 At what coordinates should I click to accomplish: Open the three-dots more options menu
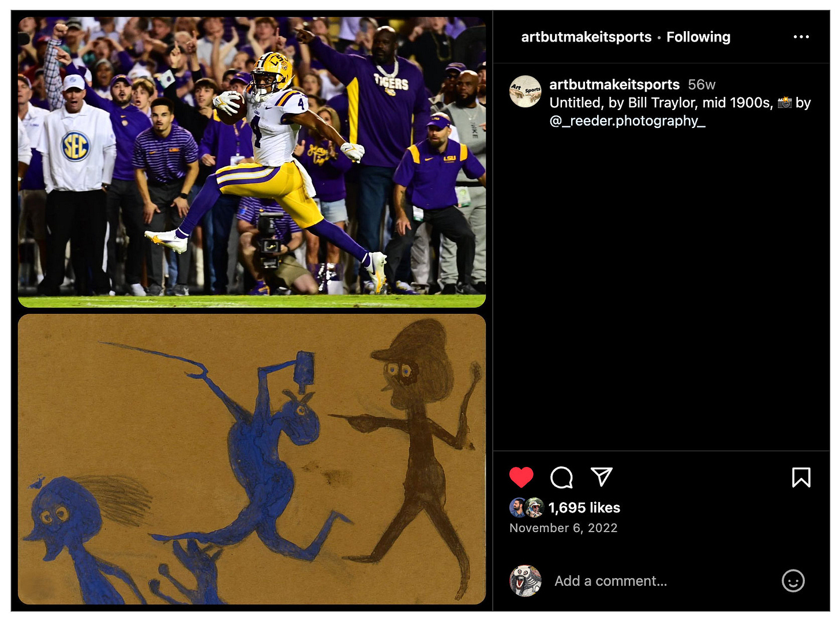pyautogui.click(x=801, y=37)
